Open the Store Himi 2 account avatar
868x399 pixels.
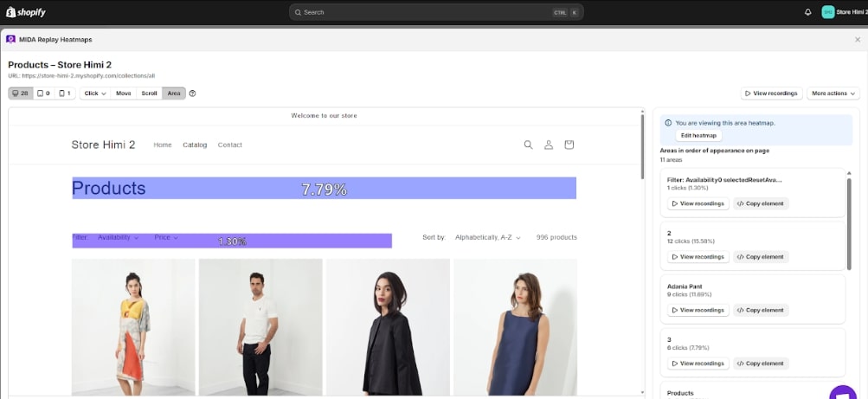(x=828, y=12)
